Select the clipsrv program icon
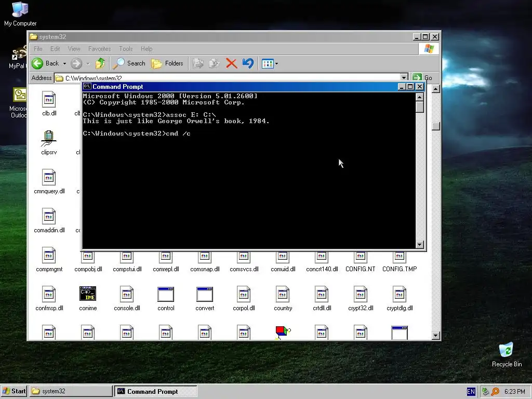 (49, 138)
